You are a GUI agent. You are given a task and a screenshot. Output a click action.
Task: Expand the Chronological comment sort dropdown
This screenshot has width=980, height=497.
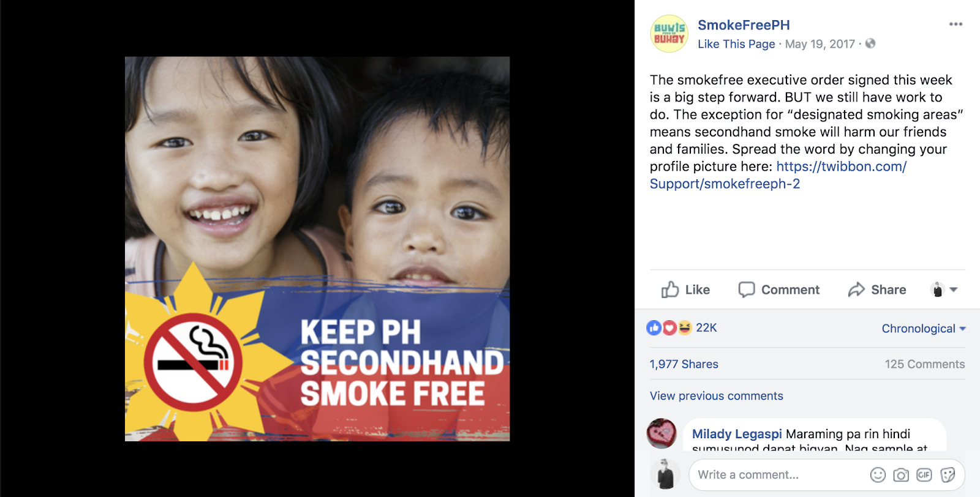(924, 329)
